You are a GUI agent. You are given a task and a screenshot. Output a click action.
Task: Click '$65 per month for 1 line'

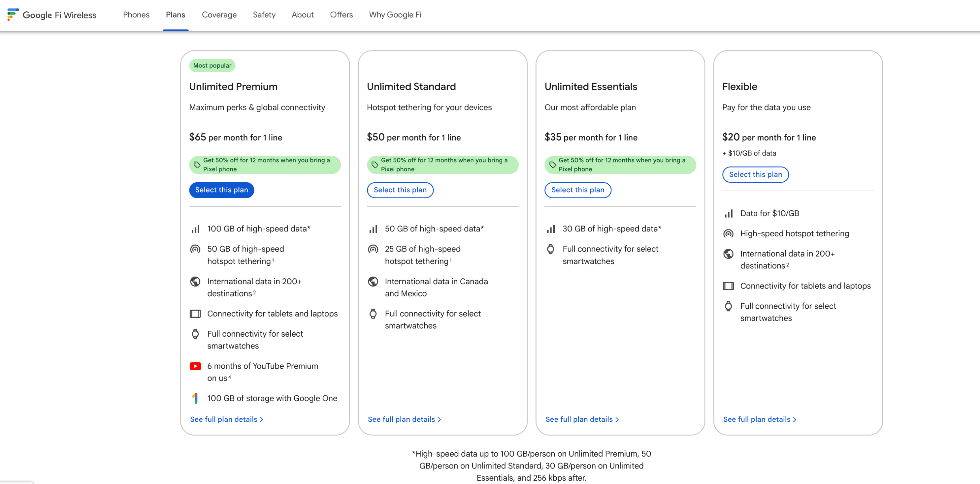coord(236,137)
